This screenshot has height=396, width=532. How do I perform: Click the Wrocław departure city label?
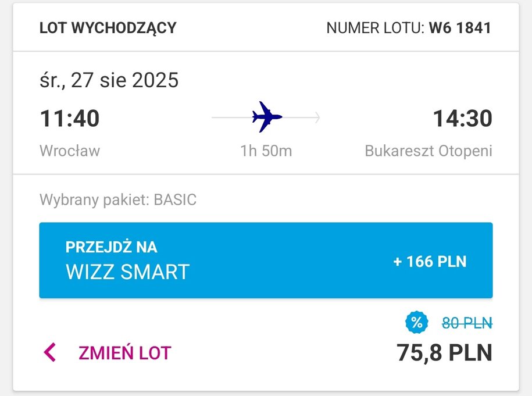[70, 151]
